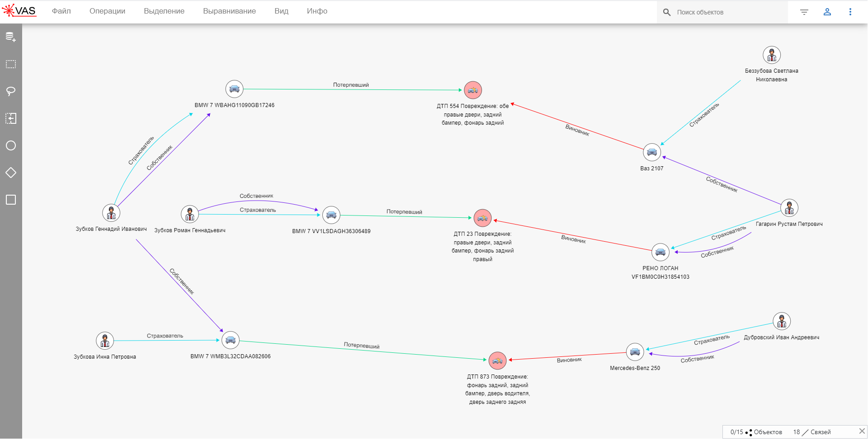Focus the Поиск объектов search field
868x440 pixels.
pos(722,12)
